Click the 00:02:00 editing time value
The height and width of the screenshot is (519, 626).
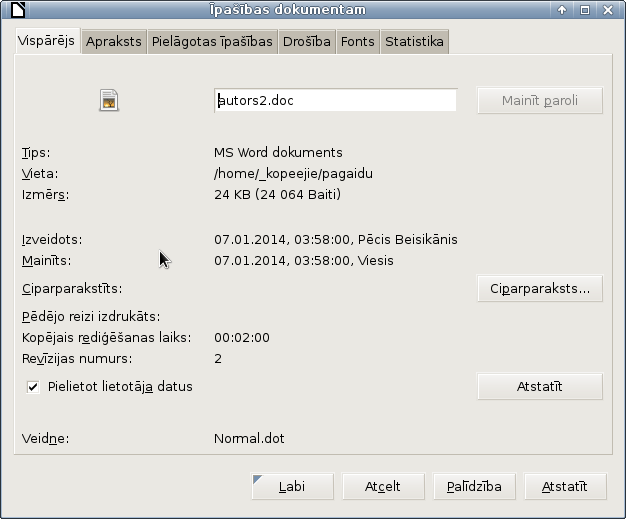[x=242, y=338]
